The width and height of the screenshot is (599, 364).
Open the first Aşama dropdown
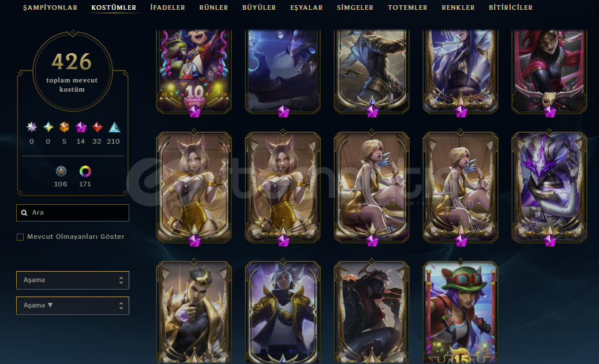pyautogui.click(x=73, y=280)
